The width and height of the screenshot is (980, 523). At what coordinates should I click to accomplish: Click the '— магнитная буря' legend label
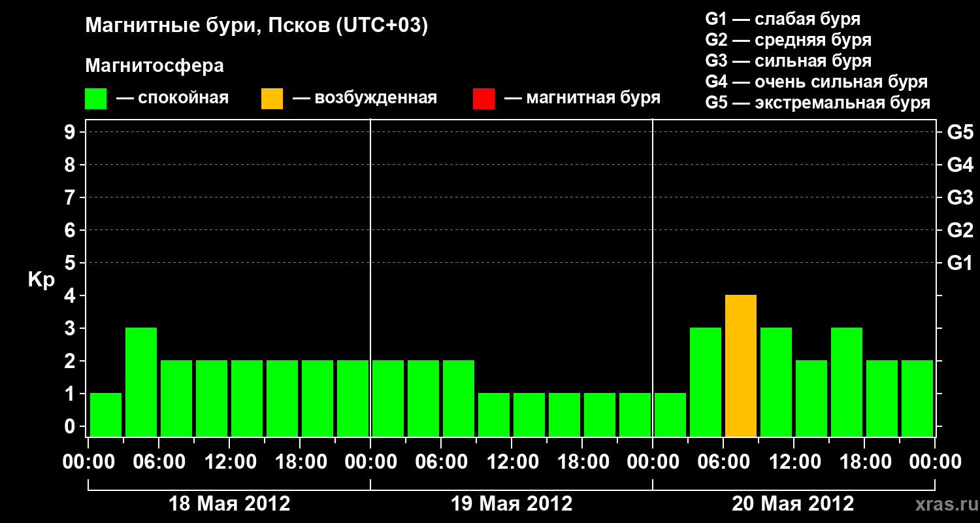point(583,98)
